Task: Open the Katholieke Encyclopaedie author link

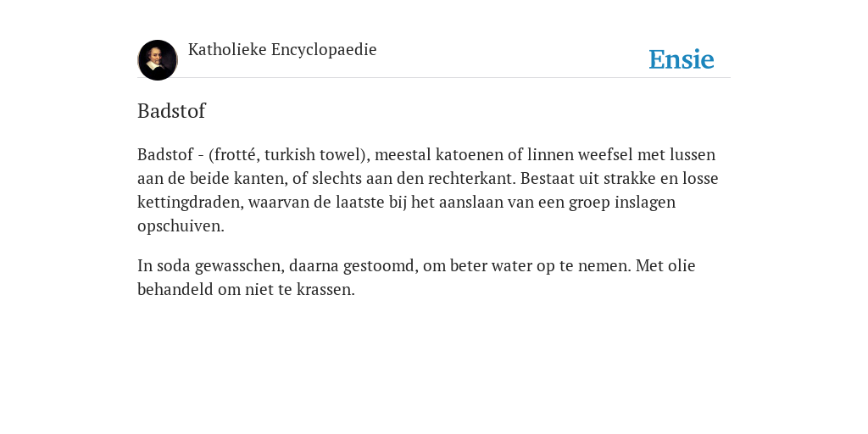Action: click(x=282, y=50)
